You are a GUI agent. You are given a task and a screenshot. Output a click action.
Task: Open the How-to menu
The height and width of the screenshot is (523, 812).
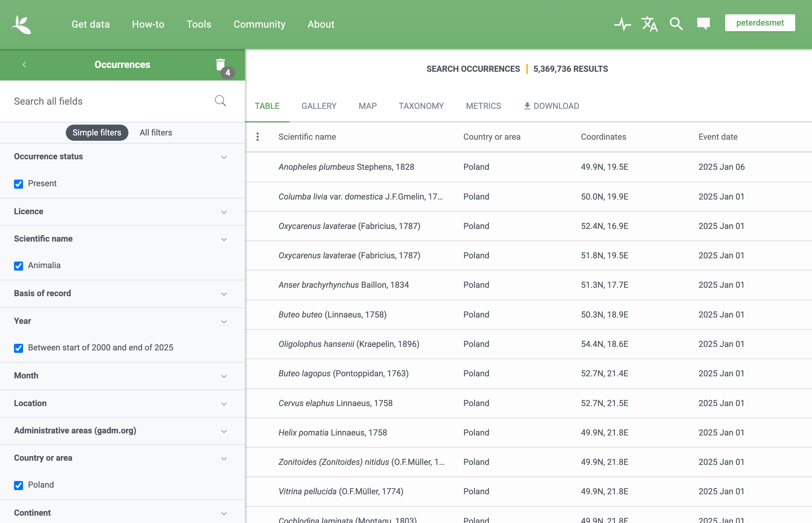click(x=148, y=24)
